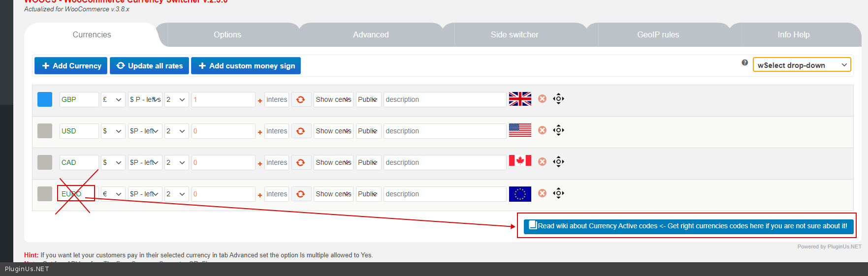Toggle GBP as the main currency
The image size is (868, 276).
[x=45, y=99]
